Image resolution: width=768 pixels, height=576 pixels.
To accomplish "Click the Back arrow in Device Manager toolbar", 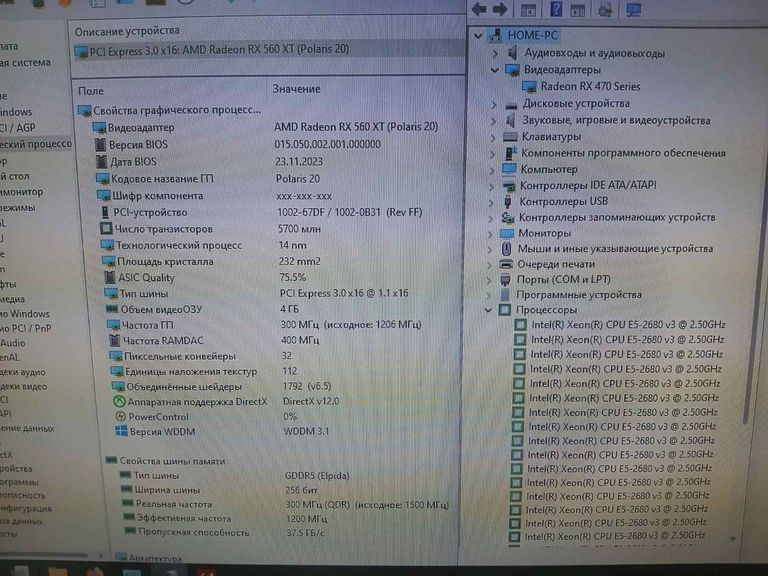I will [x=479, y=10].
